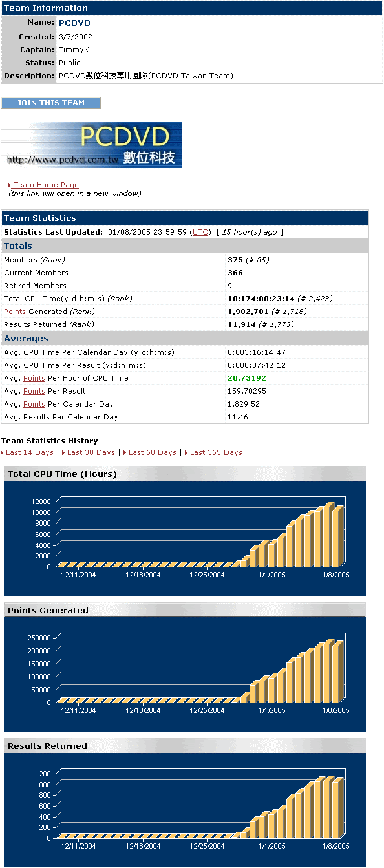
Task: Click the JOIN THIS TEAM button
Action: pos(51,103)
